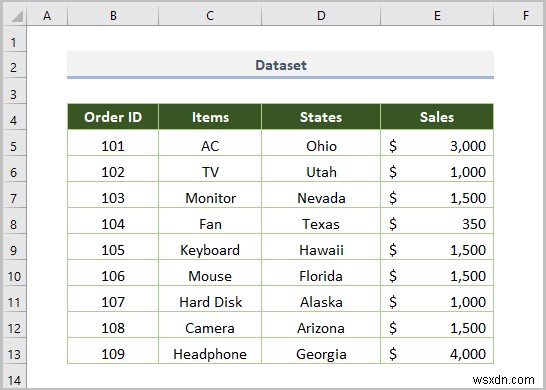
Task: Select the Headphone item cell
Action: pos(210,351)
